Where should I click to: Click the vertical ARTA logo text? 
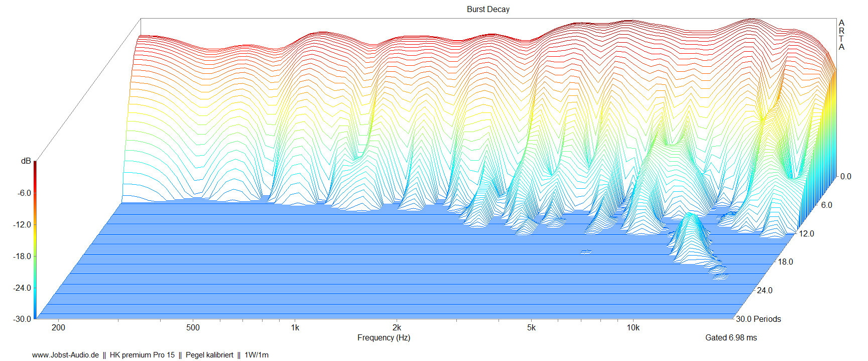[841, 35]
